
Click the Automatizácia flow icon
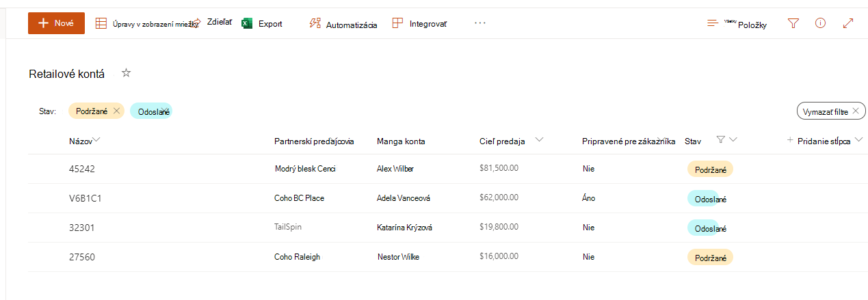point(315,24)
